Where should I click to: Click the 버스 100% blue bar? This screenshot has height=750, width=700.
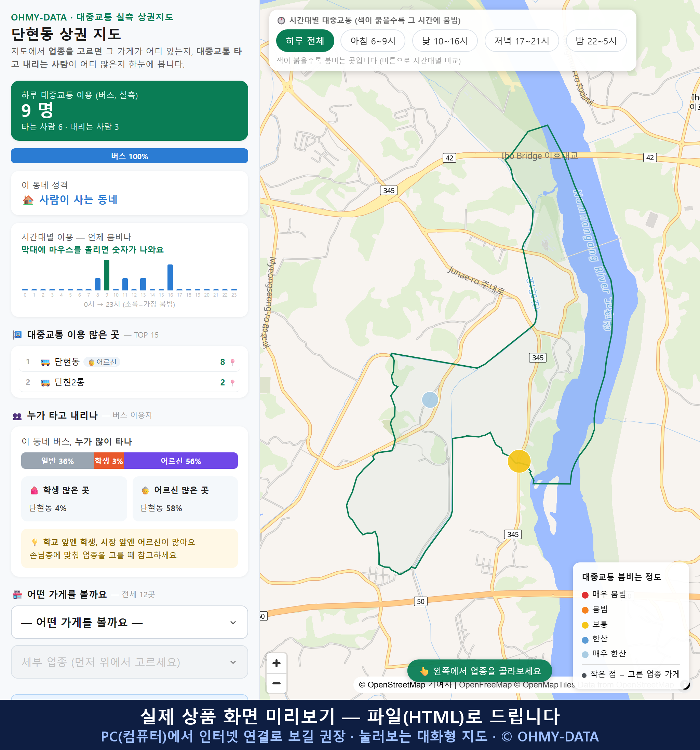(130, 156)
